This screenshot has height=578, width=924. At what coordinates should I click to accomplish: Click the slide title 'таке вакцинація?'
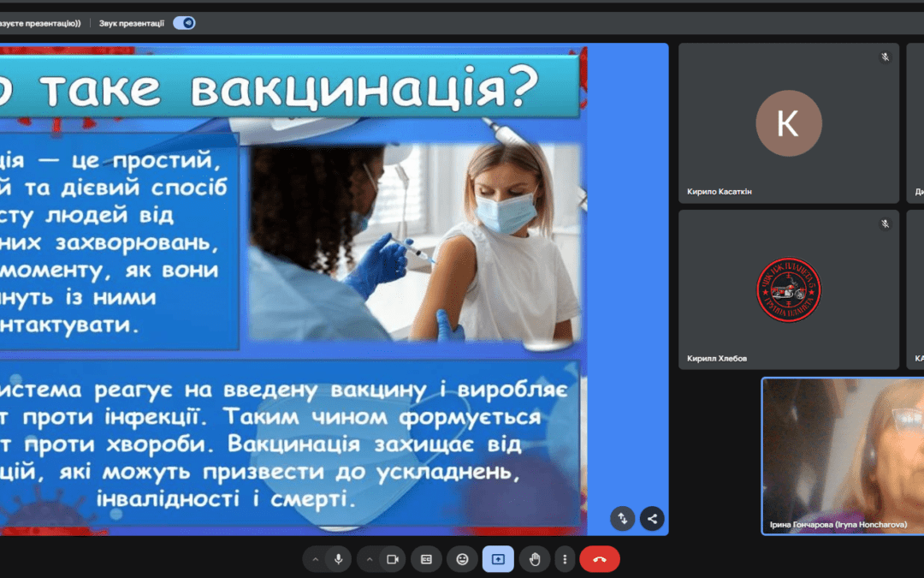tap(291, 88)
